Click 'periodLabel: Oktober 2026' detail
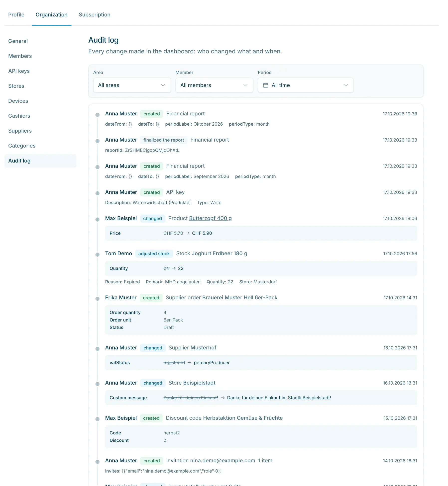Viewport: 448px width, 486px height. pyautogui.click(x=194, y=124)
